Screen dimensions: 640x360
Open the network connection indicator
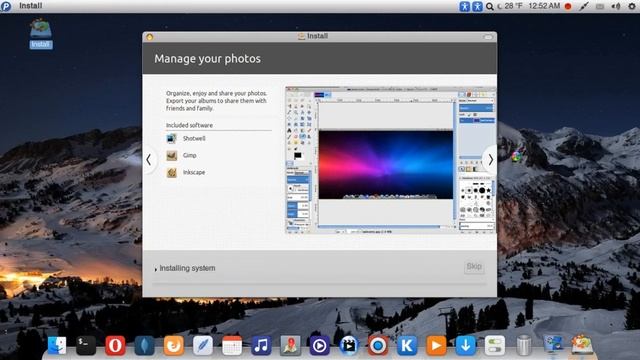pos(584,7)
